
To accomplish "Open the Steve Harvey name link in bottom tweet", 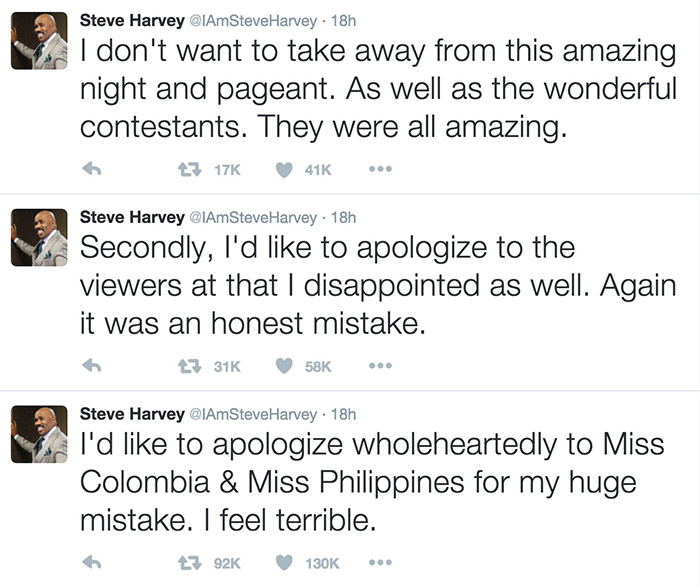I will [x=131, y=412].
